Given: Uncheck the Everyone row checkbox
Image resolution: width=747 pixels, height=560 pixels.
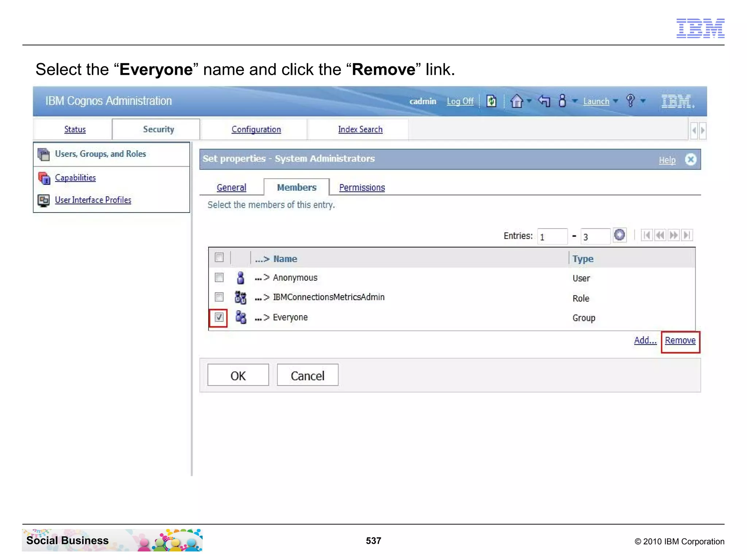Looking at the screenshot, I should coord(219,317).
